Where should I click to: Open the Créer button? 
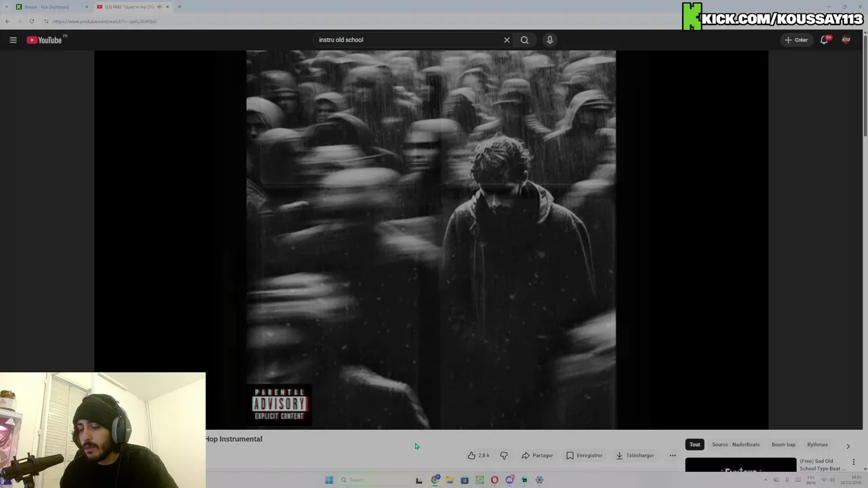point(796,40)
